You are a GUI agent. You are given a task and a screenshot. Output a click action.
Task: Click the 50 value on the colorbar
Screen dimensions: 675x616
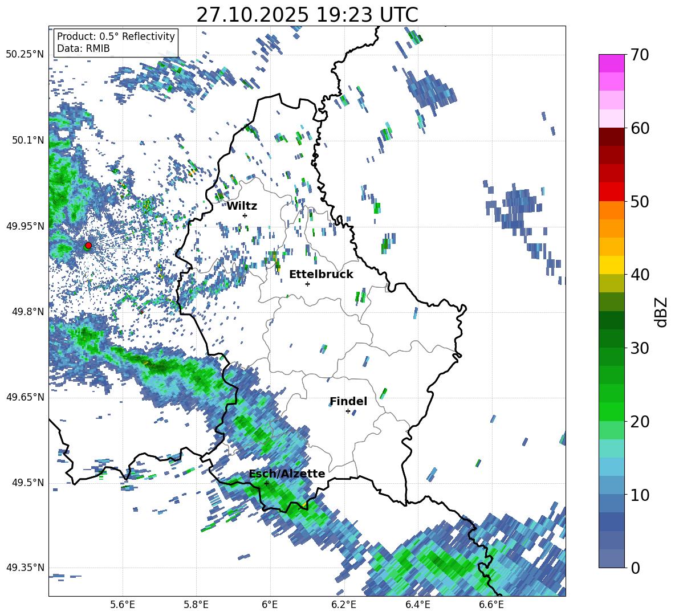(x=640, y=201)
